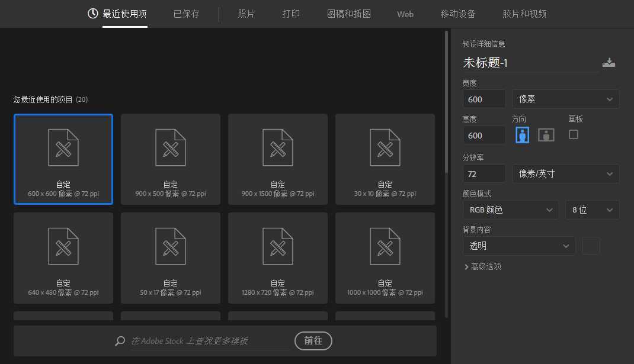
Task: Click the background color swatch next to 透明
Action: [591, 245]
